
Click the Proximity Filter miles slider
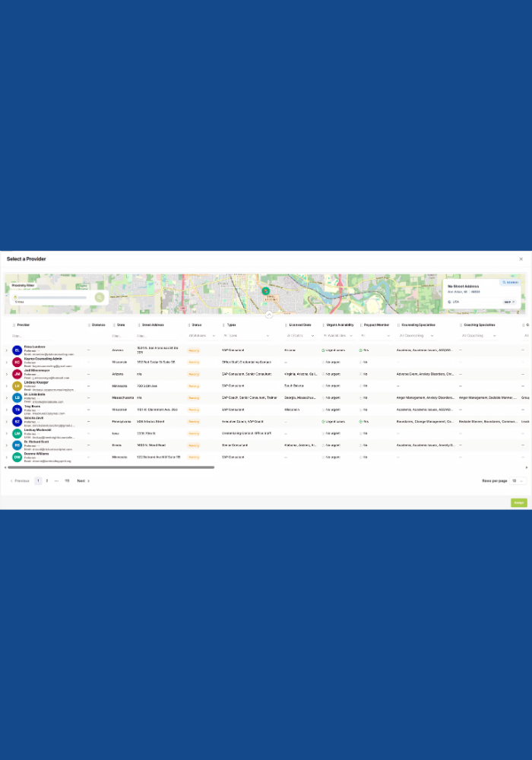(x=52, y=298)
